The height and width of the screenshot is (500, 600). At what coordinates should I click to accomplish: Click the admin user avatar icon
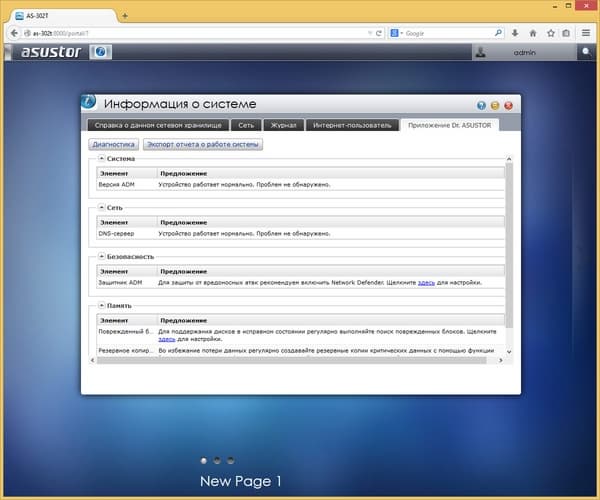point(481,52)
